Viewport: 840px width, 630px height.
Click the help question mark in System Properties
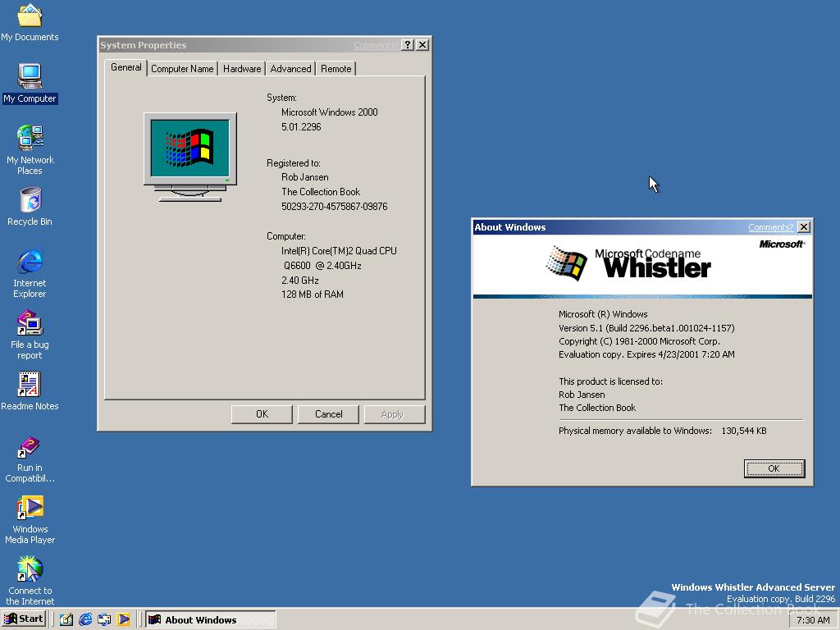(x=408, y=45)
